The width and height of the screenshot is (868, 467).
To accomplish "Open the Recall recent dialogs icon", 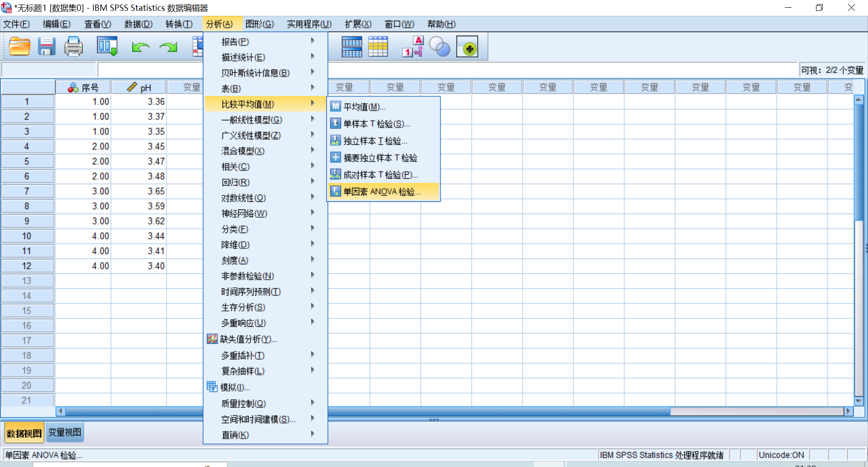I will point(107,47).
